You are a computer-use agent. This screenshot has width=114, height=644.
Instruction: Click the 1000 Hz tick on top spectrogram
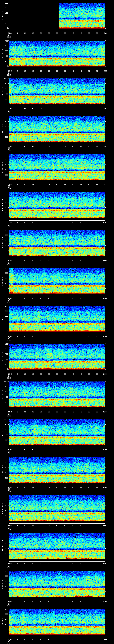6,3
